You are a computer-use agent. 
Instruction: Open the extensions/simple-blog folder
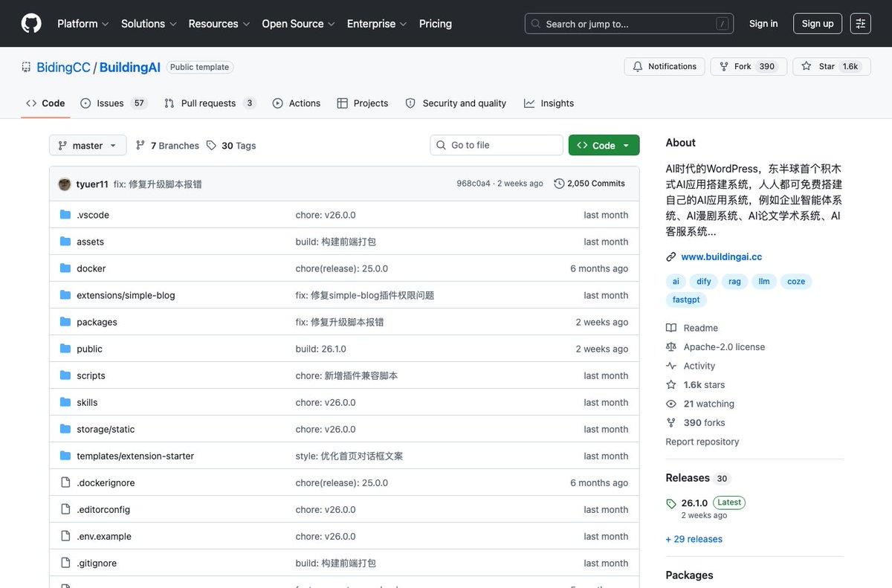[126, 295]
